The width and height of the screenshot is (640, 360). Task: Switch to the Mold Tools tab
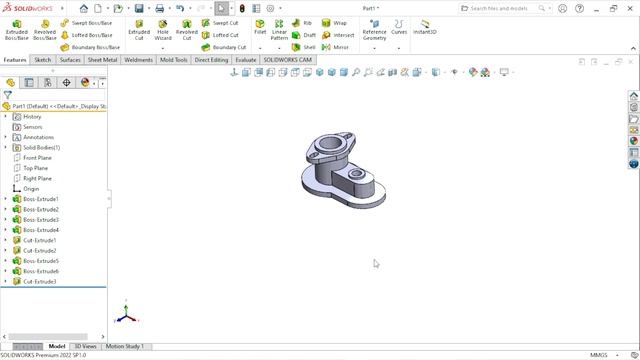point(173,60)
